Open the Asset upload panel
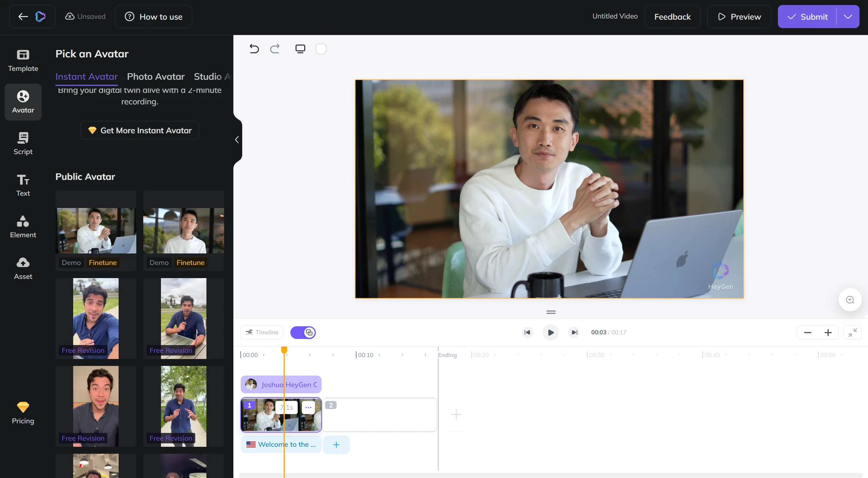This screenshot has width=868, height=478. point(23,268)
